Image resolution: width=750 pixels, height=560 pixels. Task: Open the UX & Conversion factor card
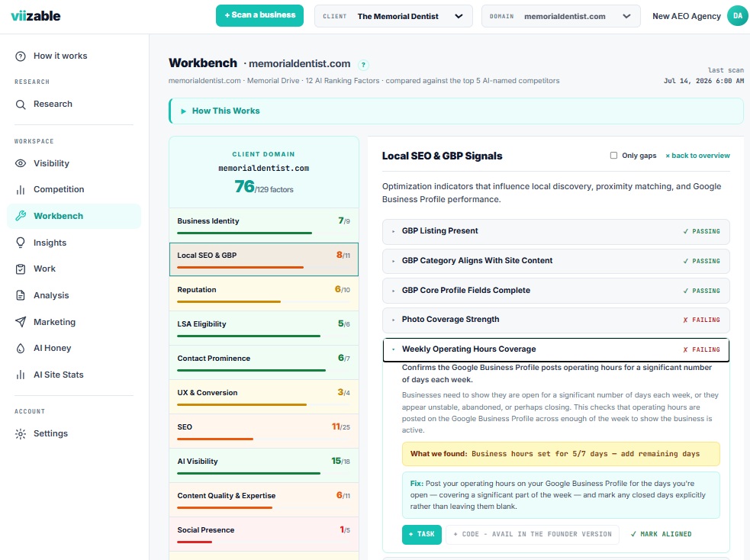[x=263, y=397]
